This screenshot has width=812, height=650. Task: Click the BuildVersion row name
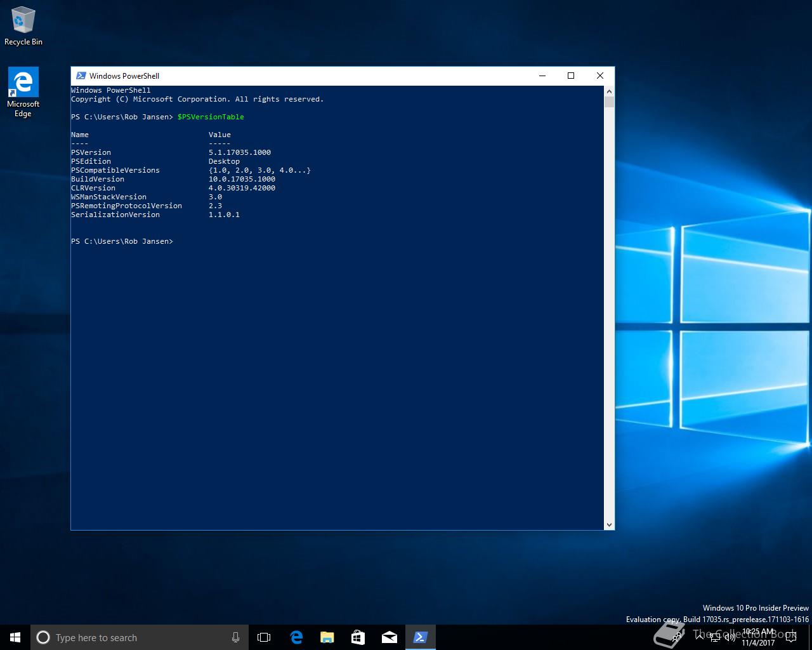click(98, 179)
